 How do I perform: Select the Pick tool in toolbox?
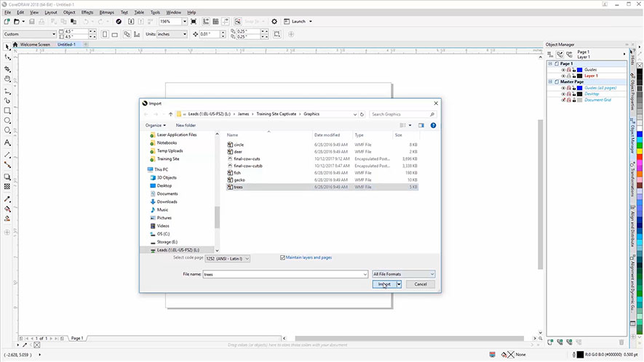pos(7,47)
